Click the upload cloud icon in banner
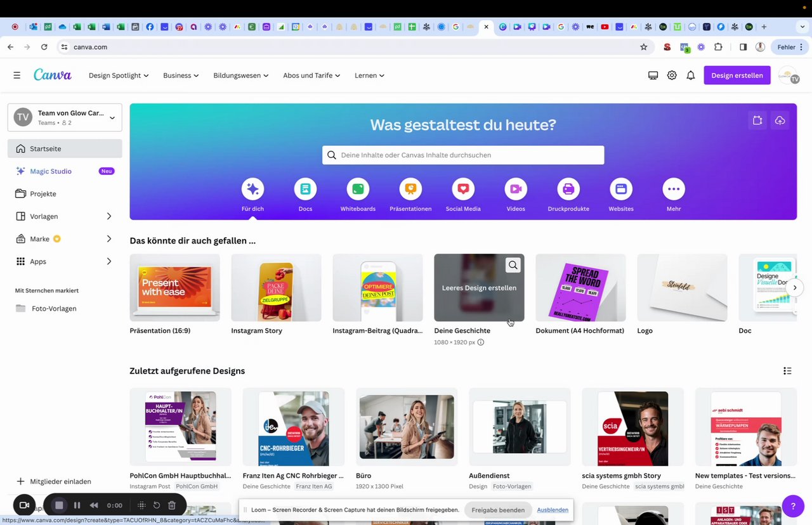This screenshot has width=812, height=525. (x=780, y=120)
